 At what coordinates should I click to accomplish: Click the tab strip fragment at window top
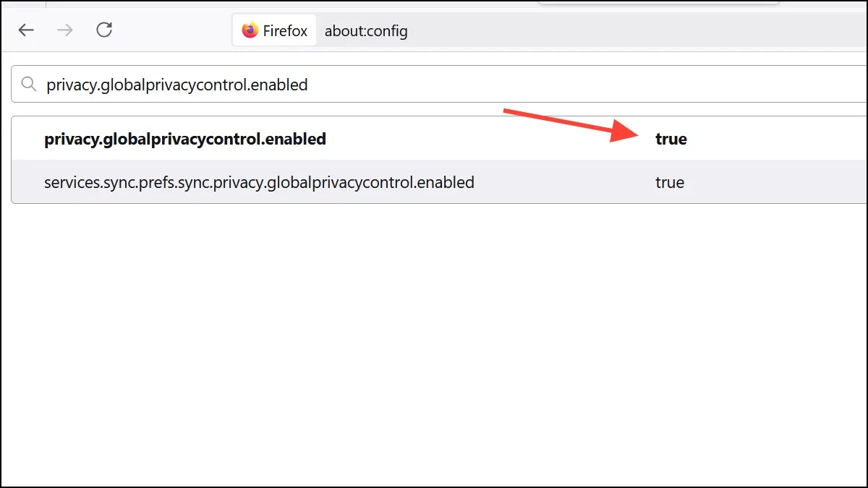pyautogui.click(x=658, y=2)
